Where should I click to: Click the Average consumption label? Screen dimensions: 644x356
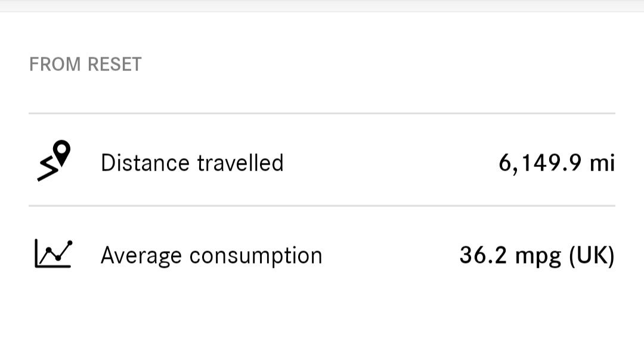212,255
